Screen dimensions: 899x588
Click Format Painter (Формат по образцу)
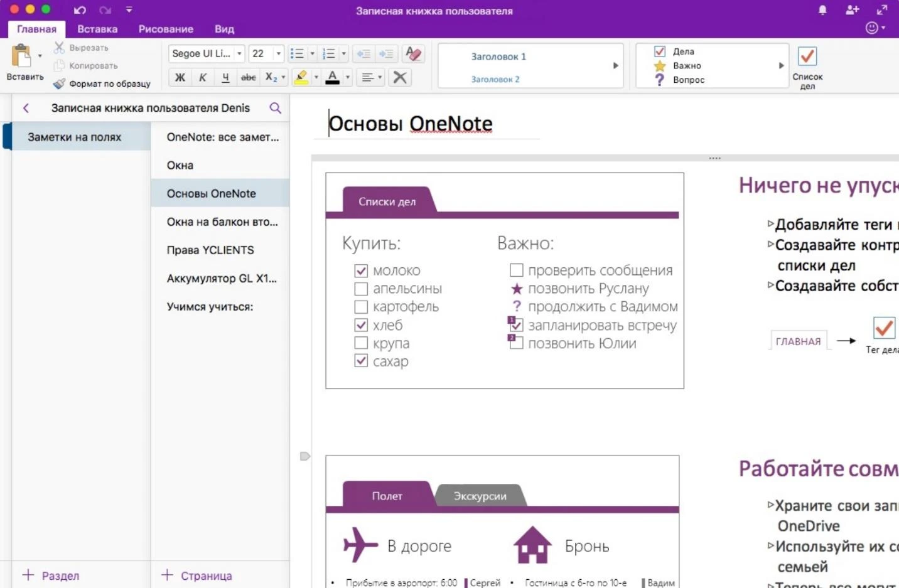pyautogui.click(x=102, y=83)
